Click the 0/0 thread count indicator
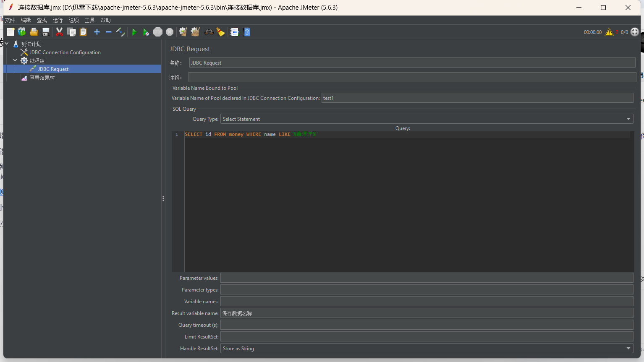Image resolution: width=644 pixels, height=362 pixels. pyautogui.click(x=624, y=32)
